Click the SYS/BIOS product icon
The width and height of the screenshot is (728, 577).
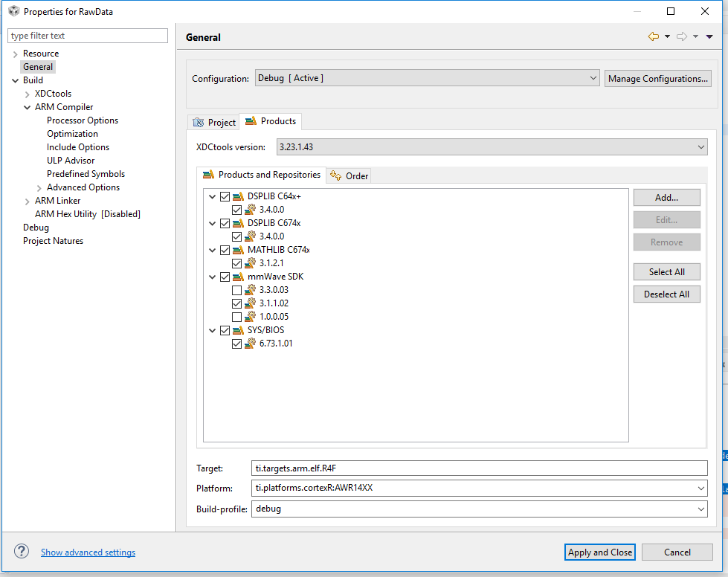pos(238,330)
